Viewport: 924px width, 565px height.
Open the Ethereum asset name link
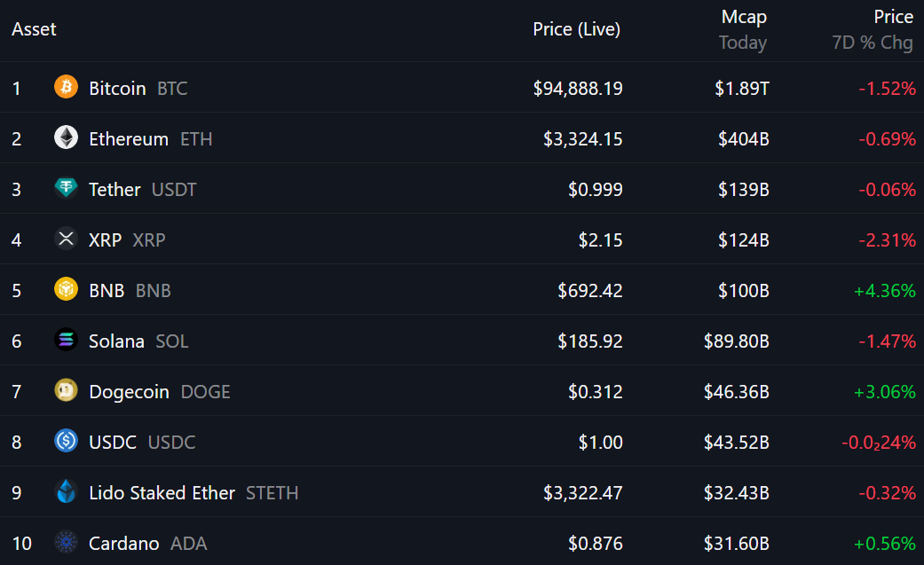click(129, 139)
